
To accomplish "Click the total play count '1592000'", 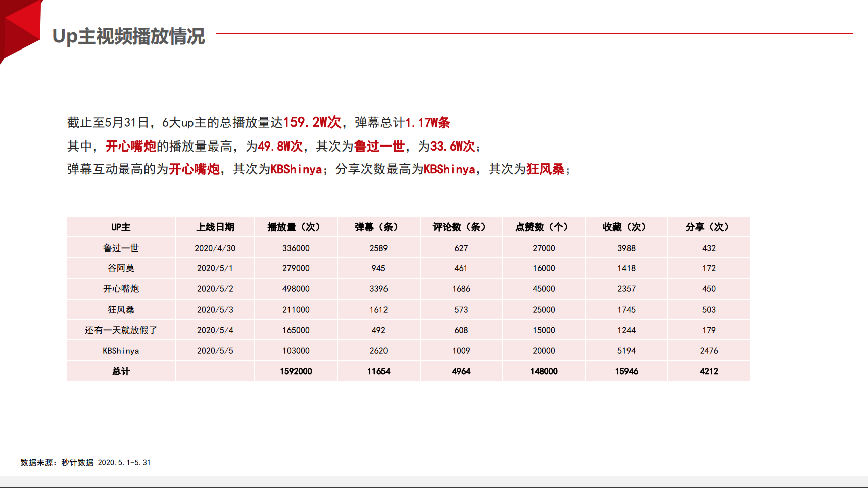I will pyautogui.click(x=296, y=371).
